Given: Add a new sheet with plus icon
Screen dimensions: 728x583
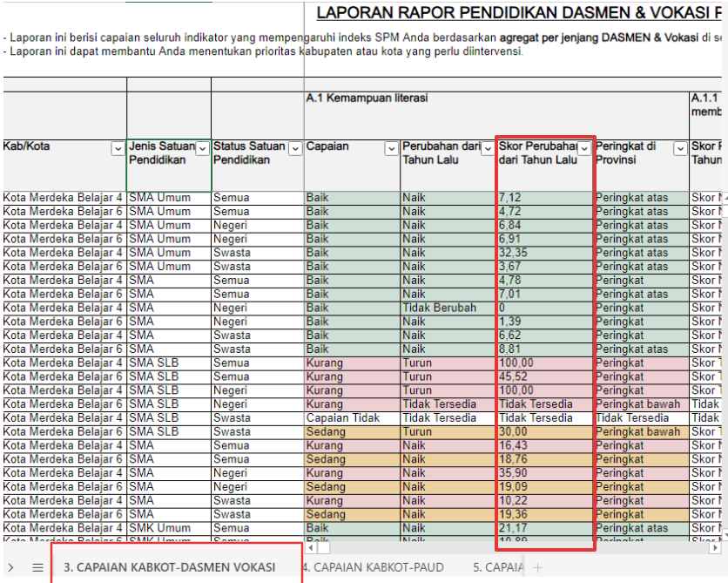Looking at the screenshot, I should click(537, 567).
